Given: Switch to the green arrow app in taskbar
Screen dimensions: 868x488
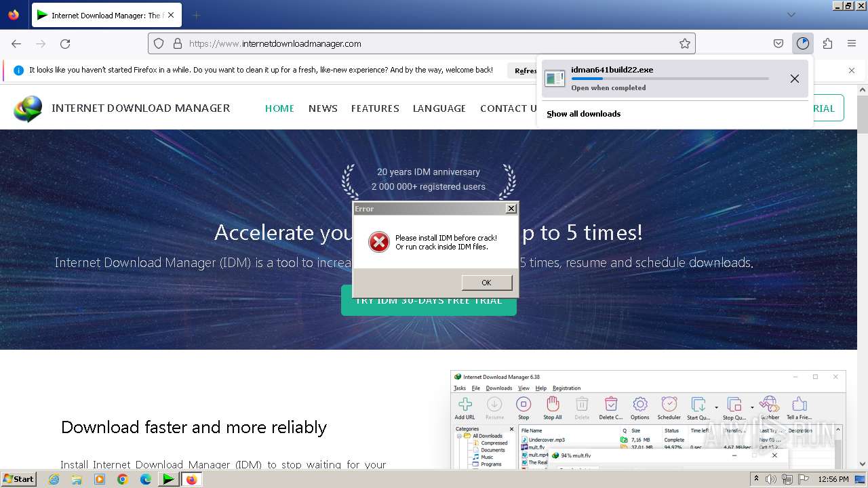Looking at the screenshot, I should tap(168, 479).
